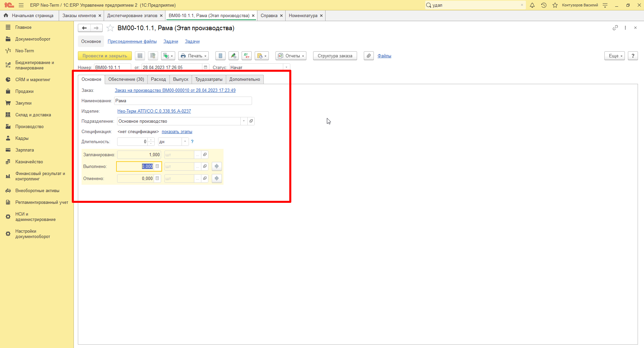Click the Наименование input field with Рама
The width and height of the screenshot is (644, 348).
(x=183, y=101)
